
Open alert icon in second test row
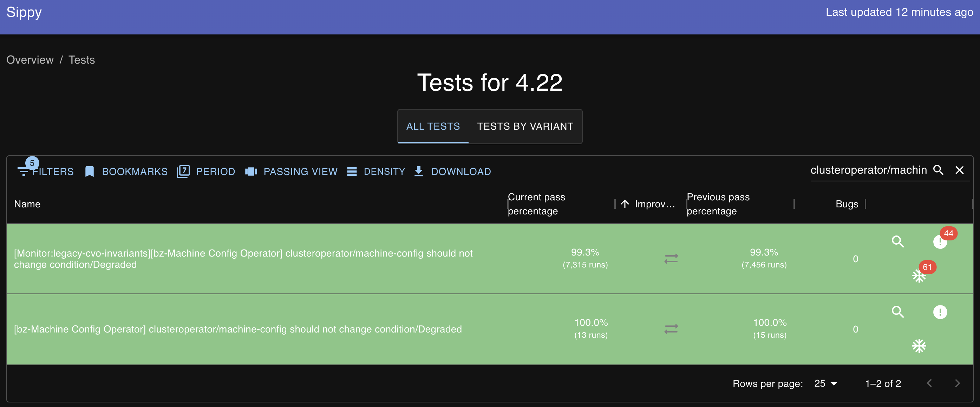click(940, 312)
